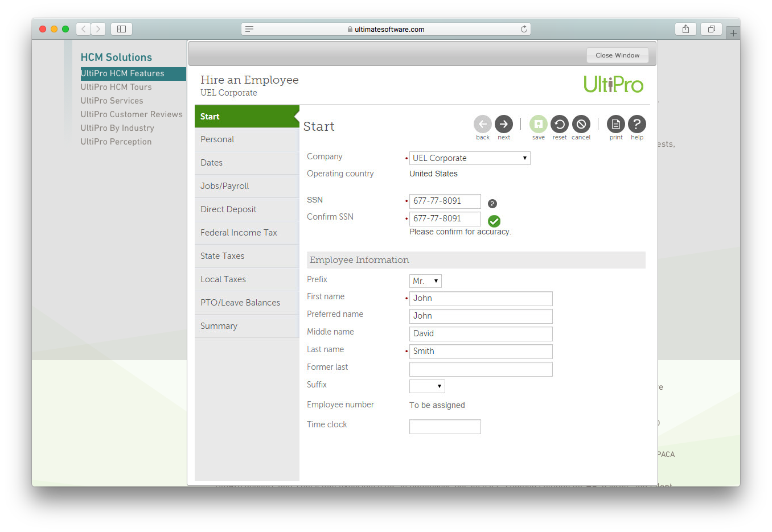Open UltiPro Customer Reviews link
Image resolution: width=772 pixels, height=532 pixels.
pos(132,114)
